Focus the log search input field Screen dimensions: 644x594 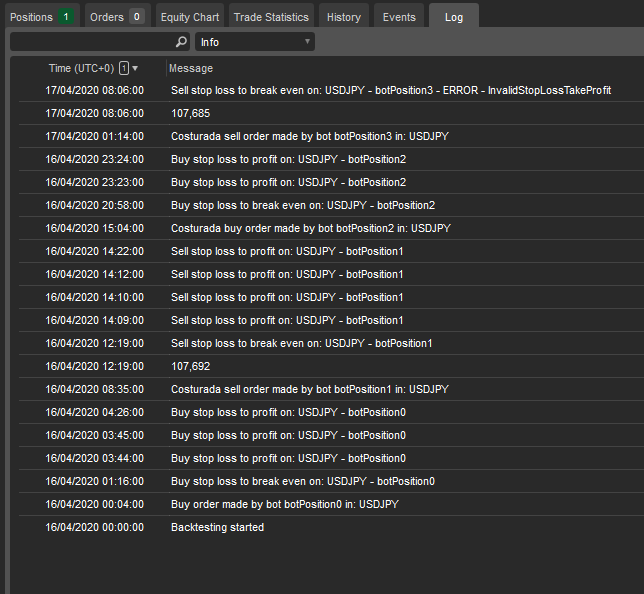click(100, 42)
